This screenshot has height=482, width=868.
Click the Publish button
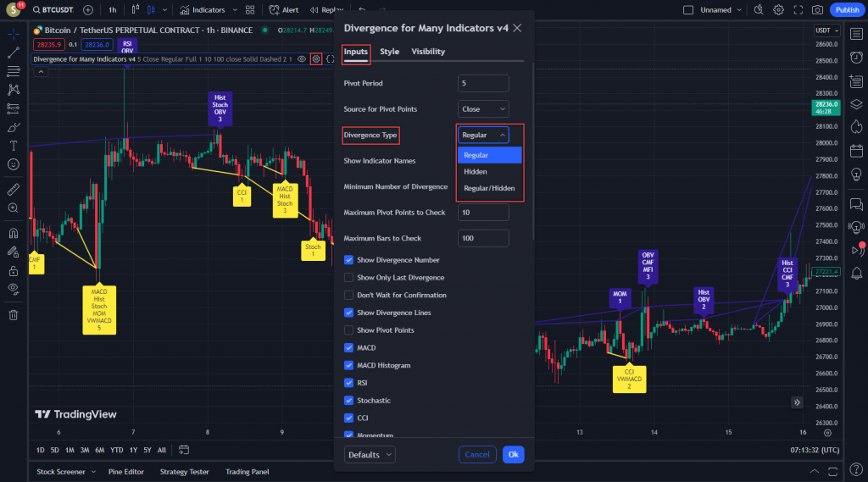[x=847, y=10]
